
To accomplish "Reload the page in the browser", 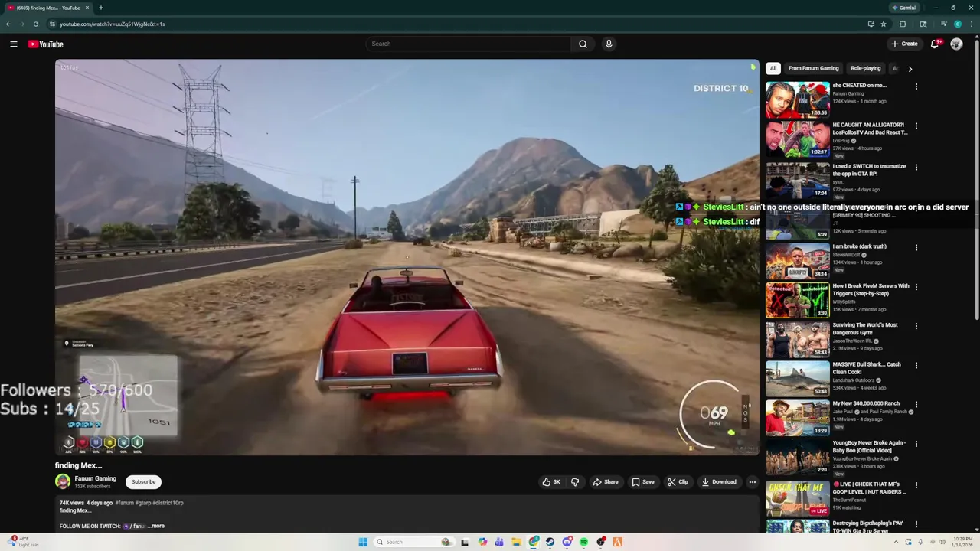I will pos(35,24).
